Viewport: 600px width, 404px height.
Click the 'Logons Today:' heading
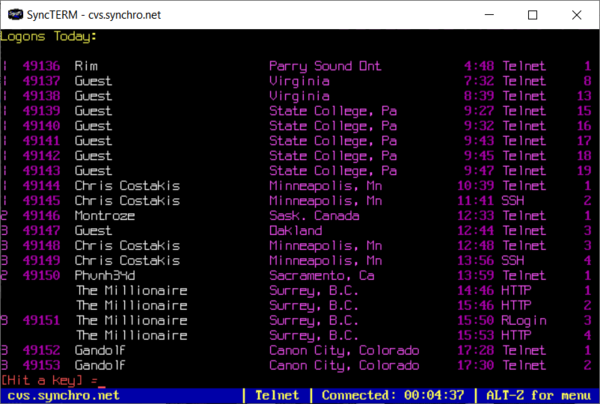(x=48, y=36)
